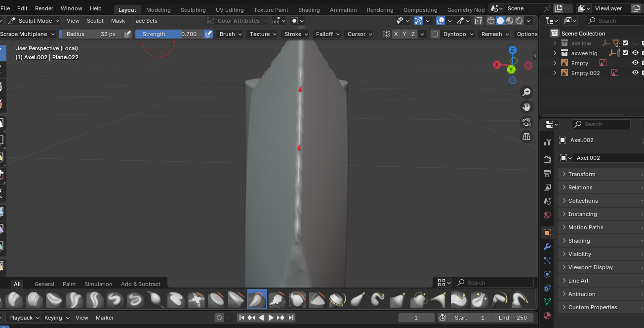Click the play animation button
Screen dimensions: 644x328
point(271,318)
